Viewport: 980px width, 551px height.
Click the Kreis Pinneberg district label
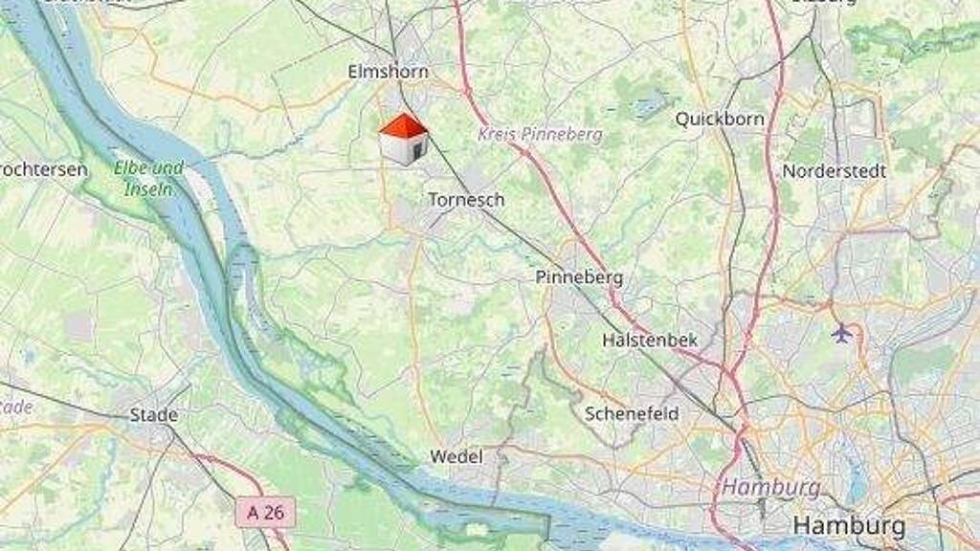pyautogui.click(x=541, y=134)
